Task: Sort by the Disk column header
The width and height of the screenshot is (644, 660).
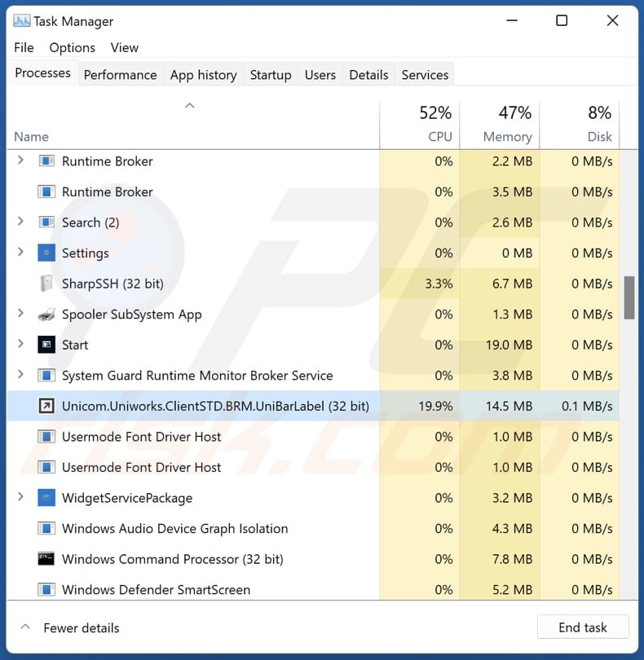Action: [580, 125]
